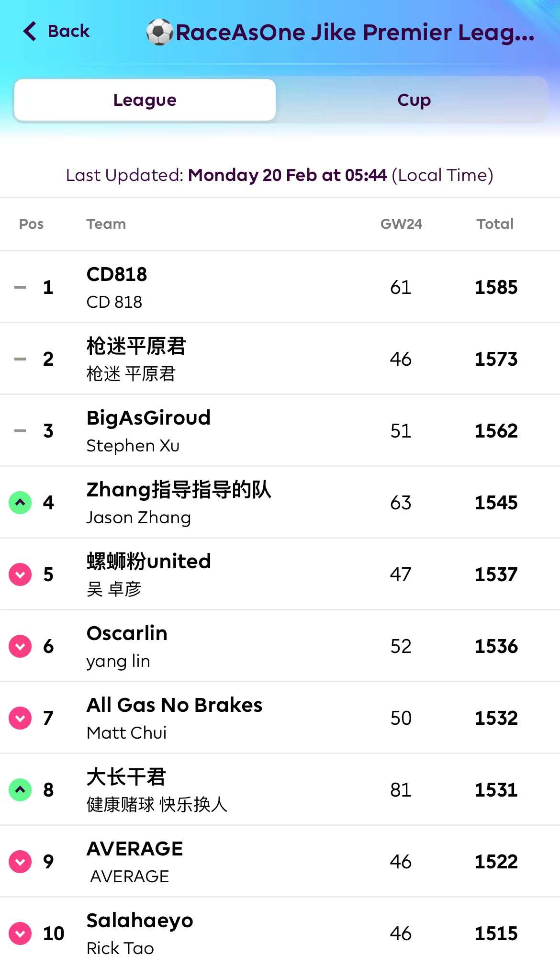Viewport: 560px width, 967px height.
Task: Go back using the Back label
Action: pyautogui.click(x=68, y=32)
